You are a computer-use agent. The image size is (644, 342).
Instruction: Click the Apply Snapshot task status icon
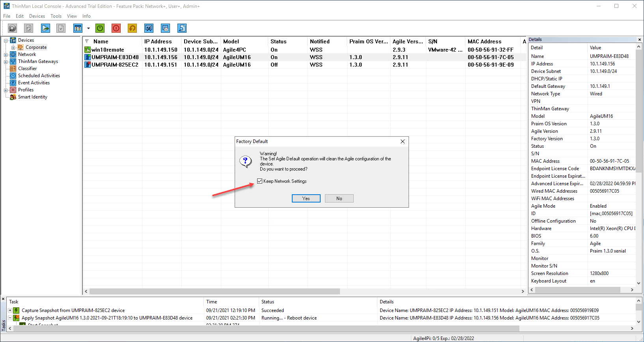tap(16, 318)
